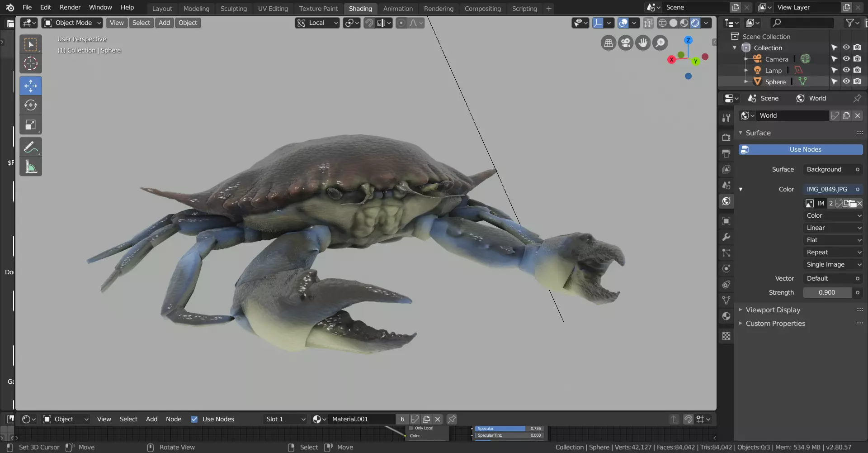
Task: Open the Texture properties checker tab
Action: point(726,336)
